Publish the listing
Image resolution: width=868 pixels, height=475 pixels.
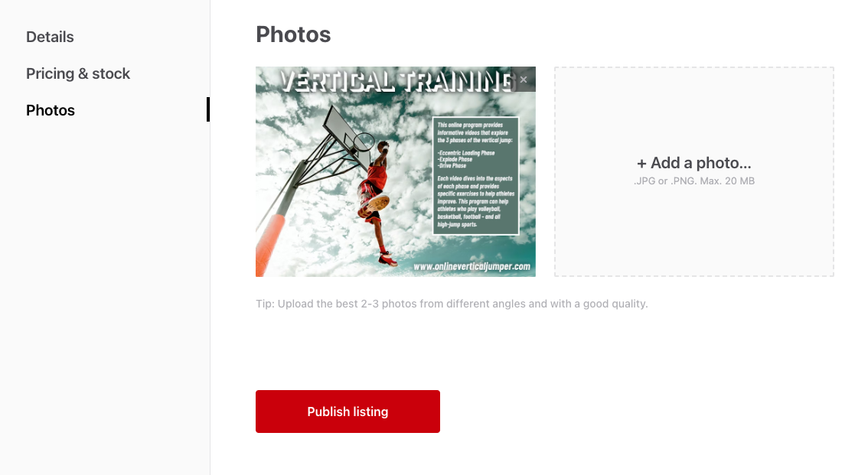(348, 412)
